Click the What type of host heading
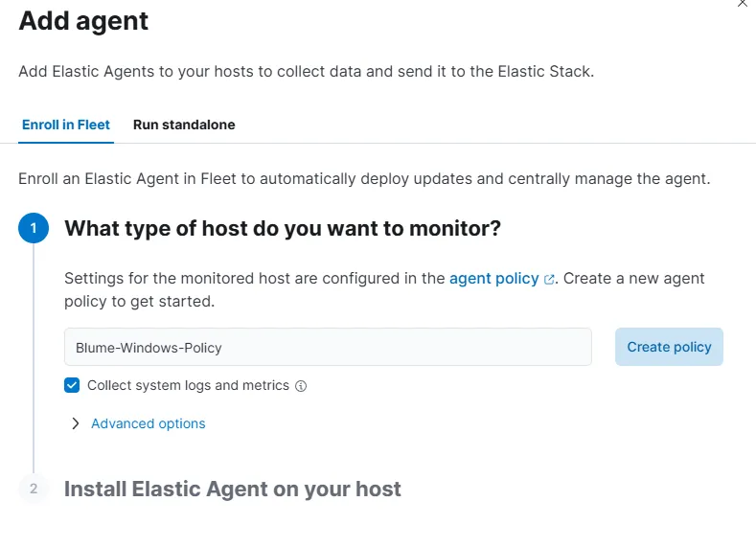This screenshot has height=547, width=756. 283,229
